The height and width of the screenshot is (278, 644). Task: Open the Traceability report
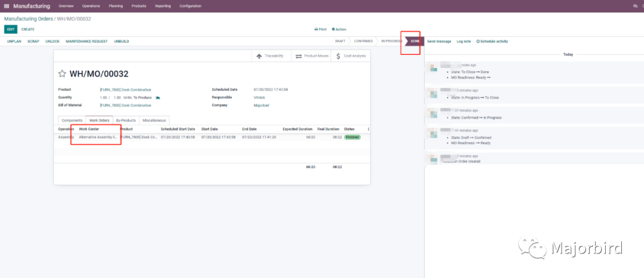(x=271, y=56)
